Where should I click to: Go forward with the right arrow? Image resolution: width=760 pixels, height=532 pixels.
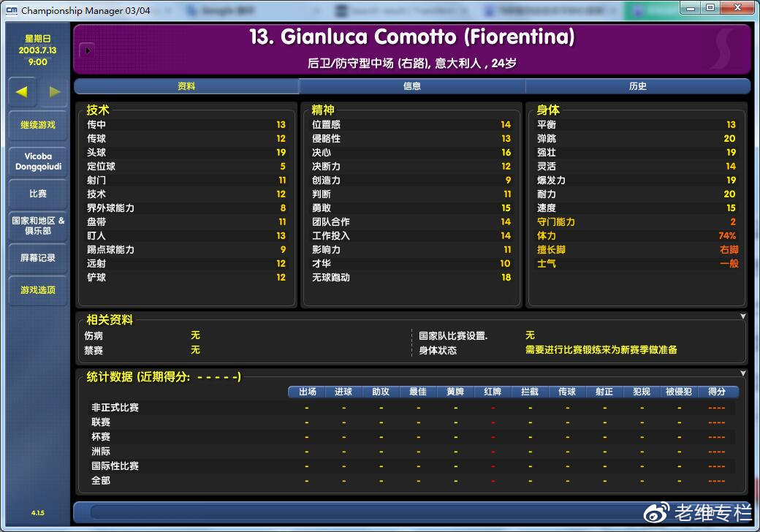[54, 91]
